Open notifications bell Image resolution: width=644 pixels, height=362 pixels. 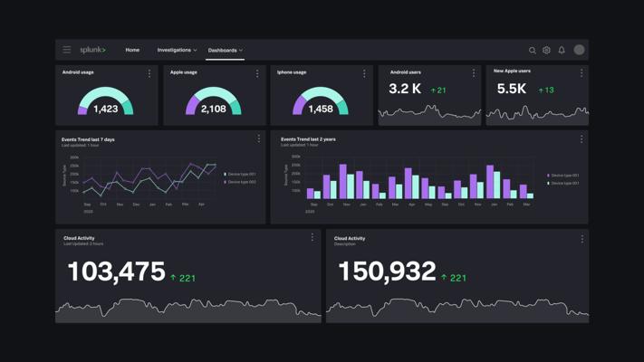point(562,50)
